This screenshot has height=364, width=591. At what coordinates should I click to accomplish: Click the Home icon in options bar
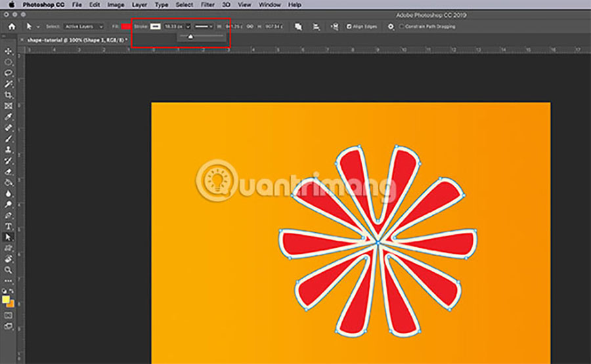tap(11, 27)
